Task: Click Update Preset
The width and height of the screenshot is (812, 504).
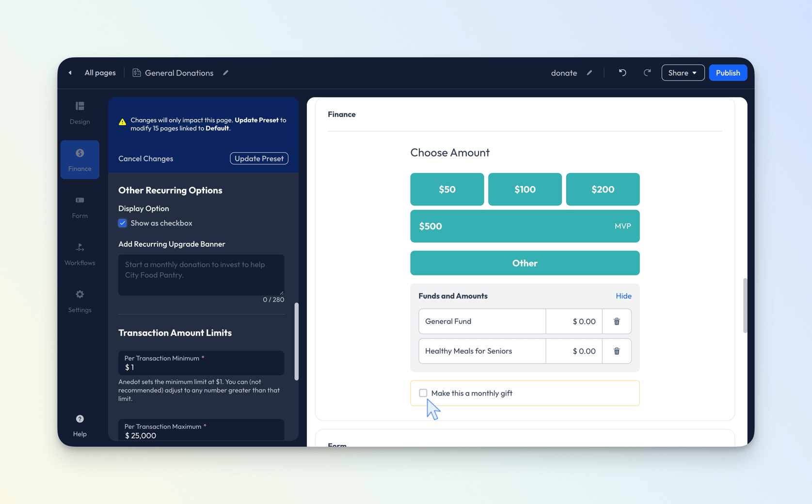Action: coord(259,158)
